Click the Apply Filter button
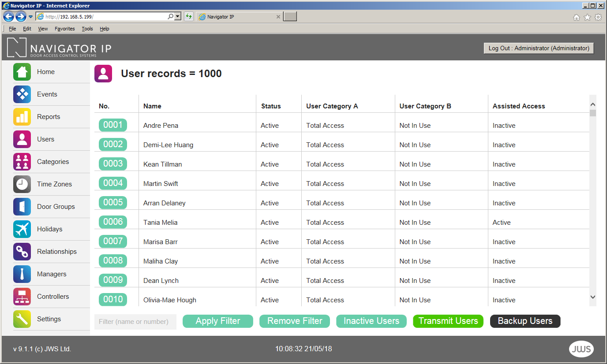607x364 pixels. tap(218, 321)
